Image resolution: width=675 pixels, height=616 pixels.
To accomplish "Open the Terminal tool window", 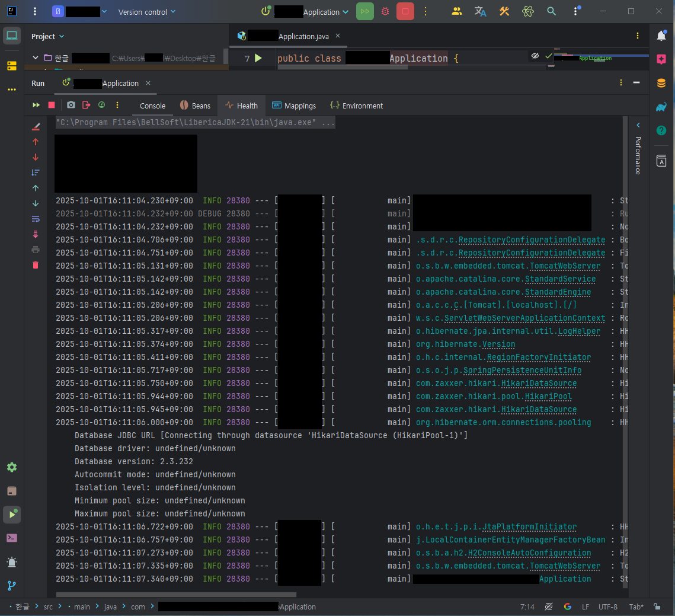I will pyautogui.click(x=11, y=538).
